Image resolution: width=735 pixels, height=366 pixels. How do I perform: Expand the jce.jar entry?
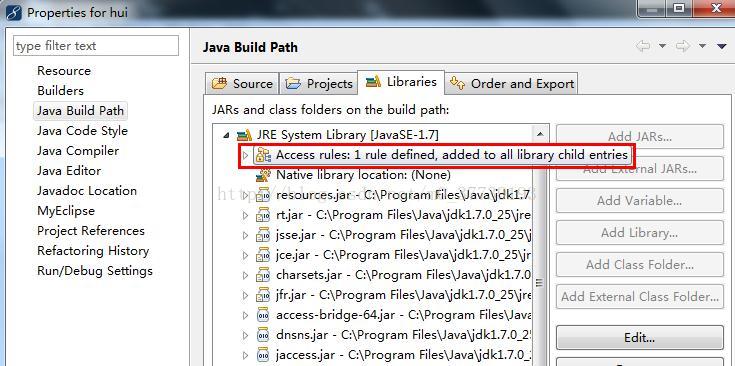tap(245, 255)
